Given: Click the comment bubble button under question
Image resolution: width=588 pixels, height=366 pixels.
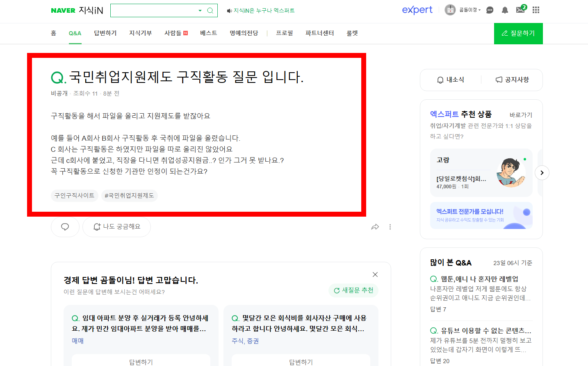Looking at the screenshot, I should 65,227.
